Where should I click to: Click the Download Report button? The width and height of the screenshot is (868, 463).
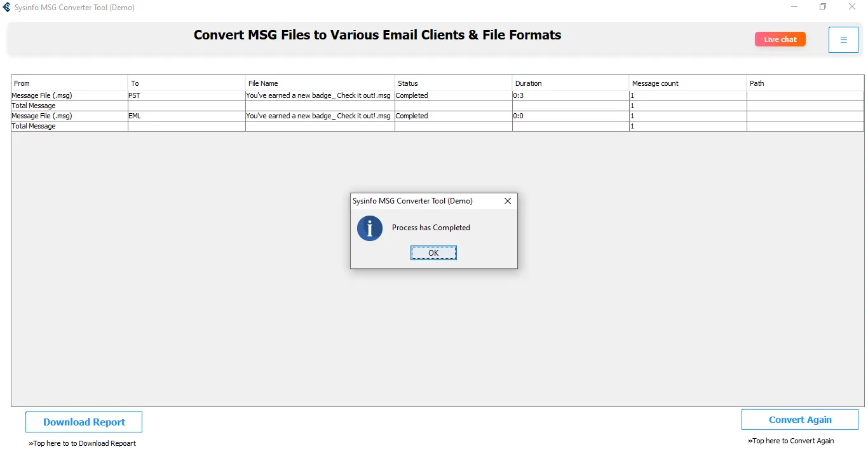pos(84,422)
